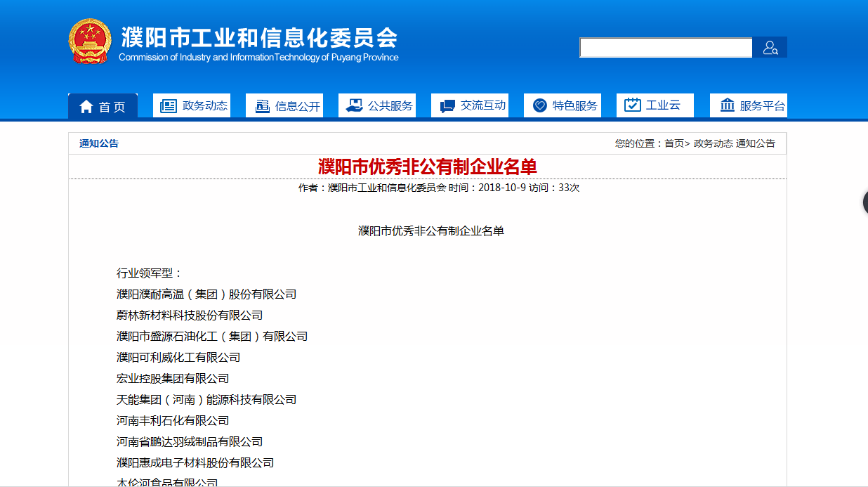
Task: Click the chat bubble icon beside 交流互动
Action: (x=447, y=106)
